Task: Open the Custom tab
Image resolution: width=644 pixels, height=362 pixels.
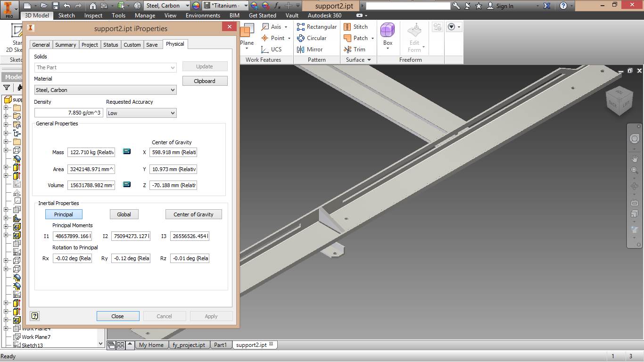Action: pos(132,45)
